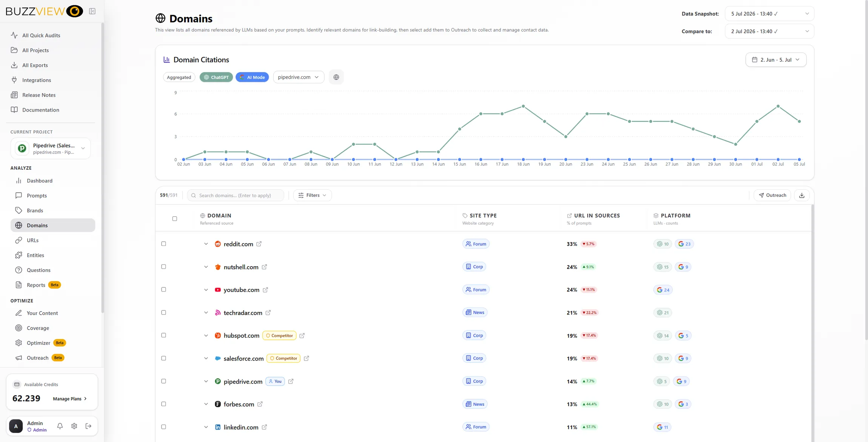The height and width of the screenshot is (442, 868).
Task: Go to URLs in the sidebar
Action: coord(53,240)
